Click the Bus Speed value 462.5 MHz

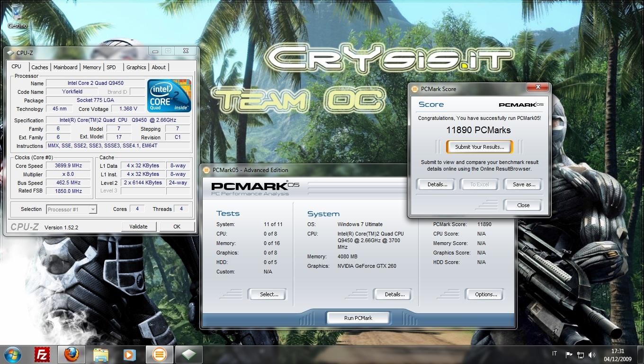[69, 183]
